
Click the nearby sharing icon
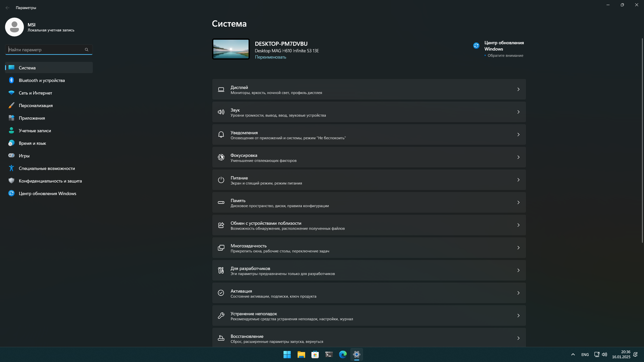click(221, 225)
